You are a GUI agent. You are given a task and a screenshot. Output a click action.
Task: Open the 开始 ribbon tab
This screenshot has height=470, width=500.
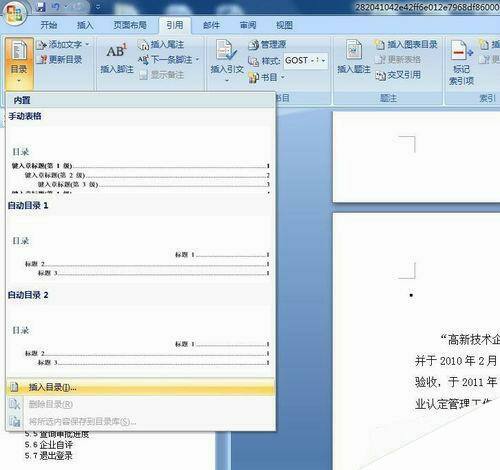click(x=49, y=25)
